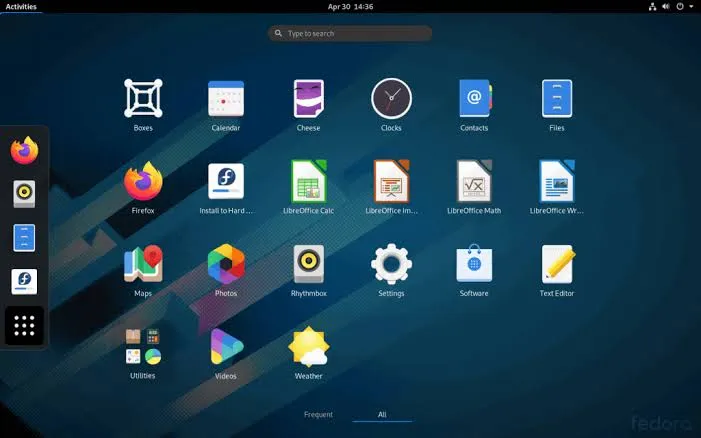Click Fedora installer icon in the dash
The width and height of the screenshot is (701, 438).
click(x=24, y=282)
